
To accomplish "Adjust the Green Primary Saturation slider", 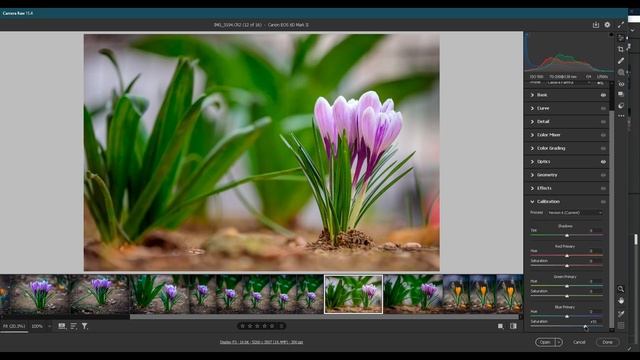I will tap(567, 296).
